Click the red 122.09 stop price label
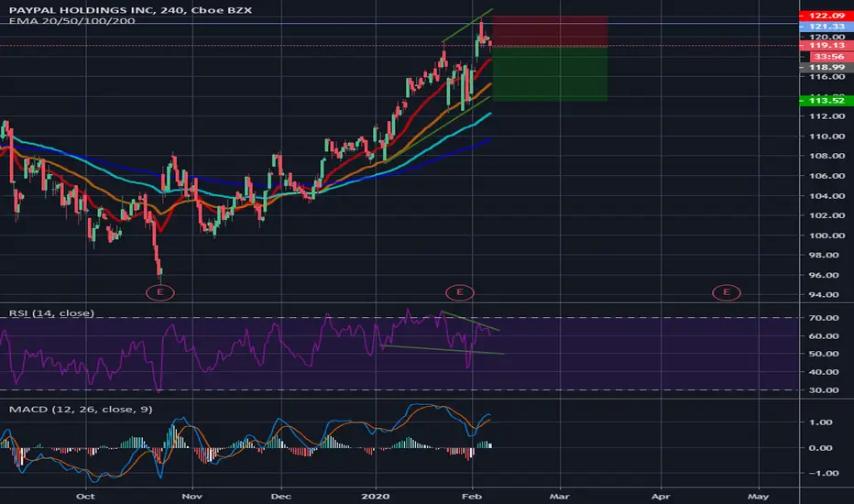 click(827, 16)
